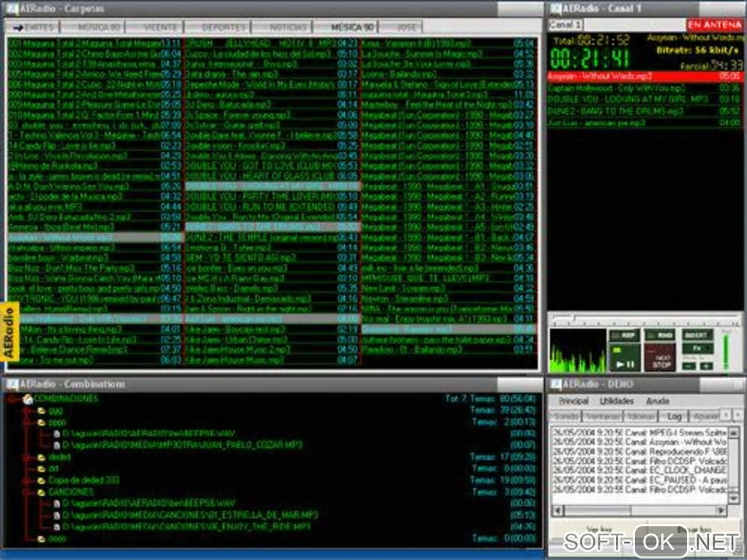This screenshot has height=560, width=747.
Task: Toggle the RND random button
Action: tap(660, 335)
